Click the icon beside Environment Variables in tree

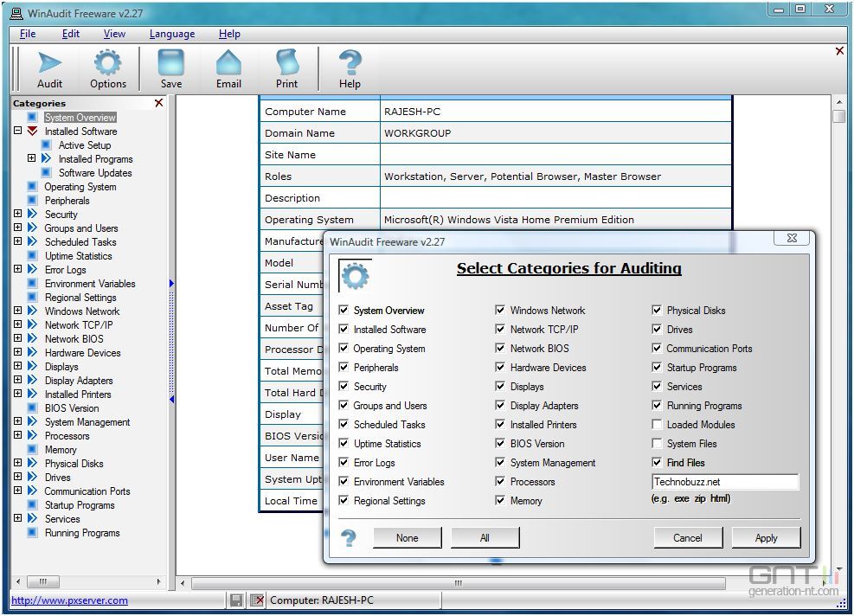click(32, 283)
